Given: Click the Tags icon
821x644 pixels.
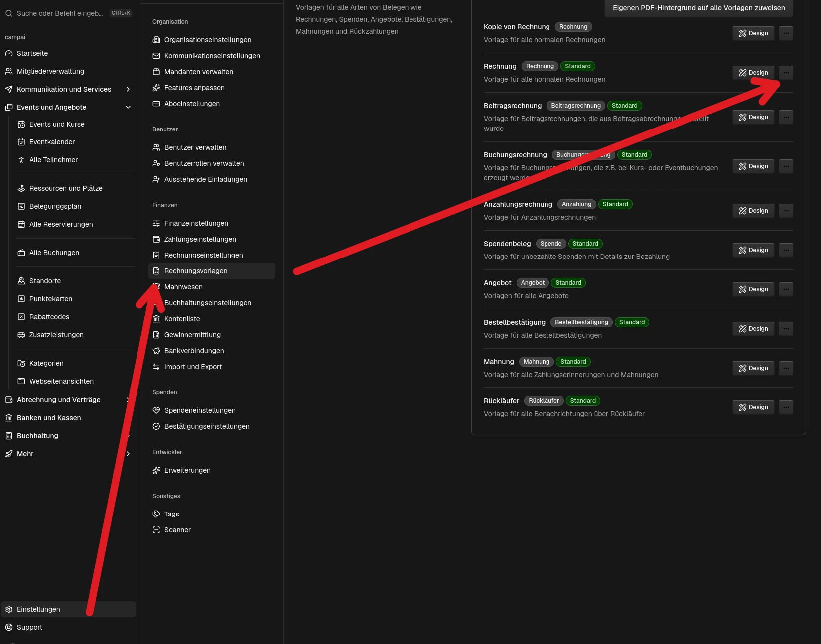Looking at the screenshot, I should coord(156,514).
